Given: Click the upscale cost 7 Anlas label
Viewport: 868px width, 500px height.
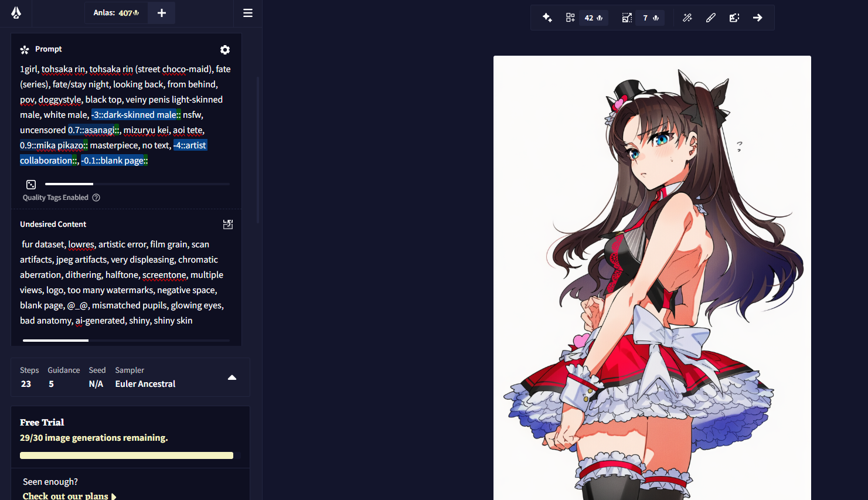Looking at the screenshot, I should [x=651, y=18].
